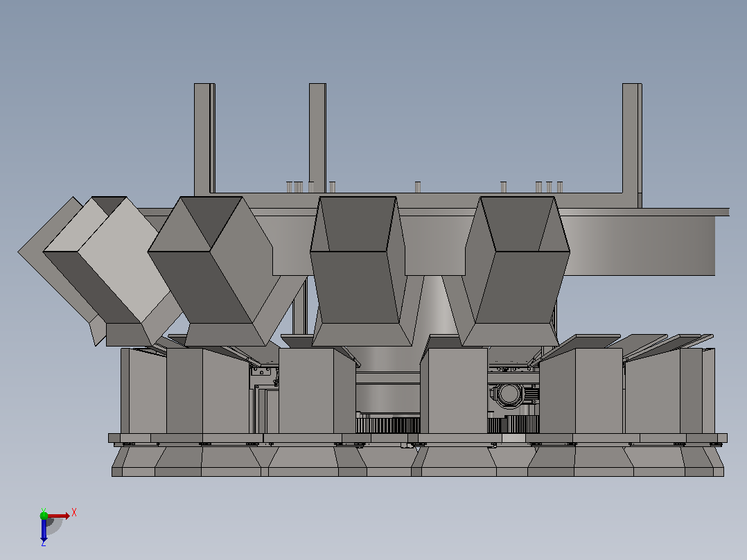Click the blue Z axis of the orientation triad
The width and height of the screenshot is (747, 560).
pos(44,530)
